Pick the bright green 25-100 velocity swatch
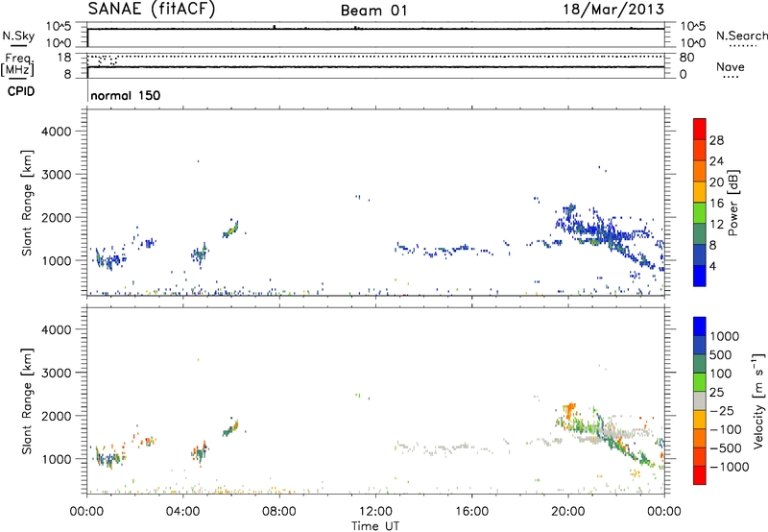Viewport: 768px width, 532px height. tap(700, 382)
